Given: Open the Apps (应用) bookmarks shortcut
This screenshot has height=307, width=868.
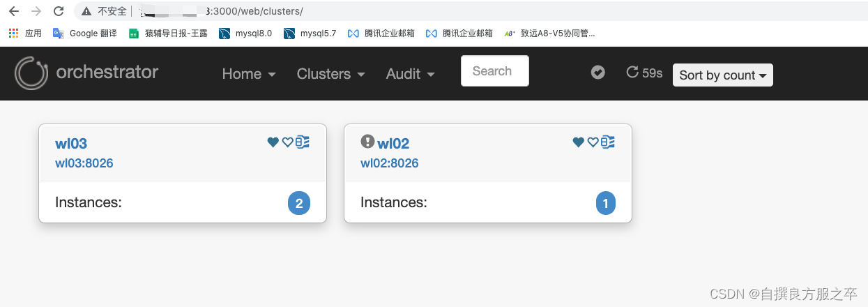Looking at the screenshot, I should coord(25,33).
